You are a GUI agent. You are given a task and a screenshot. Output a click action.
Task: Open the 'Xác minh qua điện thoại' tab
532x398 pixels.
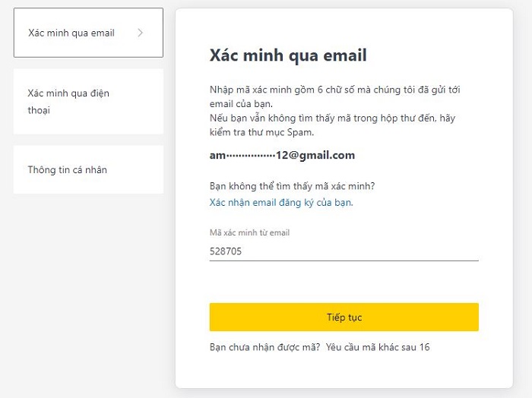[x=88, y=102]
